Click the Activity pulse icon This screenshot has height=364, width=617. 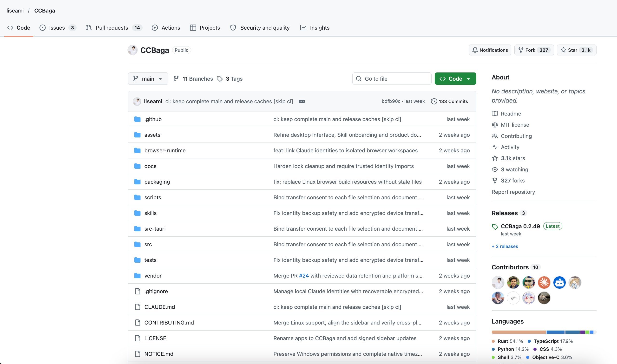[495, 147]
